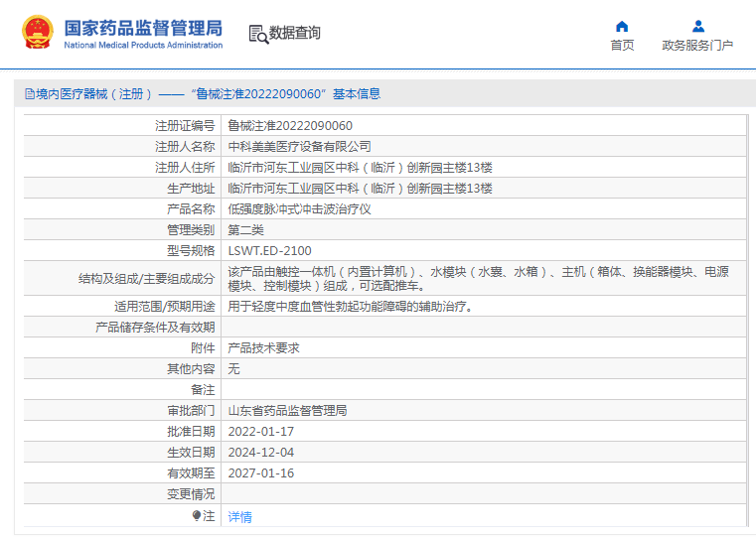
Task: Click the 变更情况 label
Action: (x=191, y=494)
